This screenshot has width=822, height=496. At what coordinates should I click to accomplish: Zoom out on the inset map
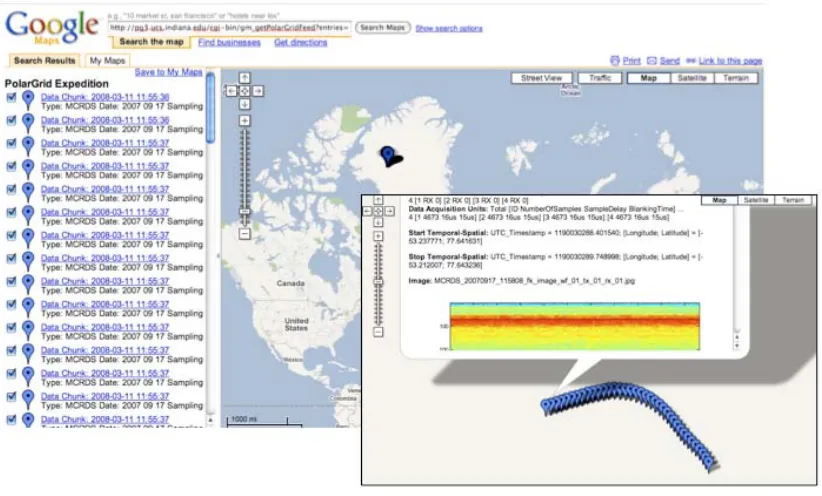378,332
